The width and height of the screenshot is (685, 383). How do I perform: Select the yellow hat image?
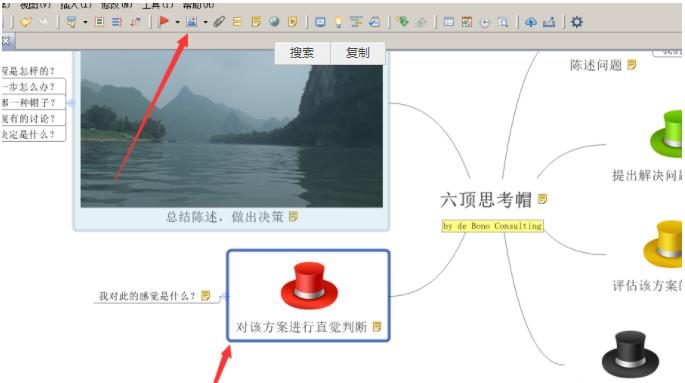click(663, 245)
